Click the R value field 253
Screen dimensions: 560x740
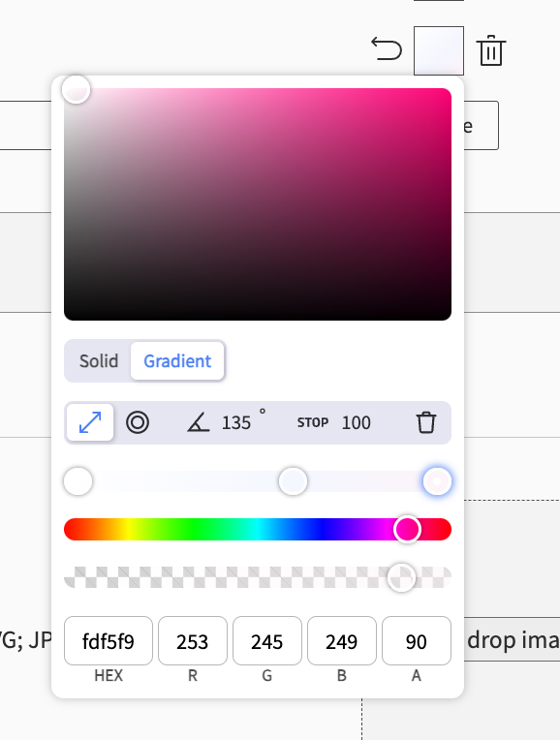[x=193, y=641]
